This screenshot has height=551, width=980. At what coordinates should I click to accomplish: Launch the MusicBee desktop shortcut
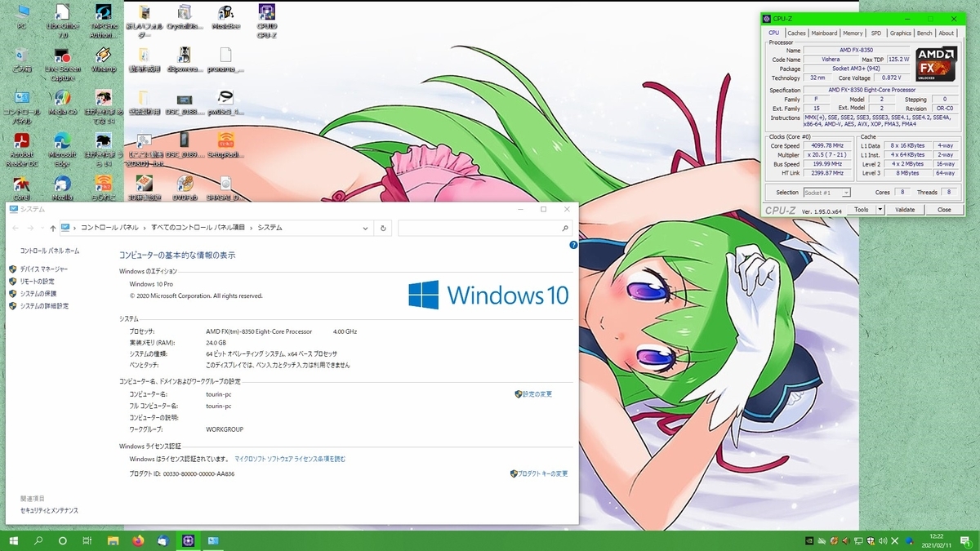(x=225, y=17)
